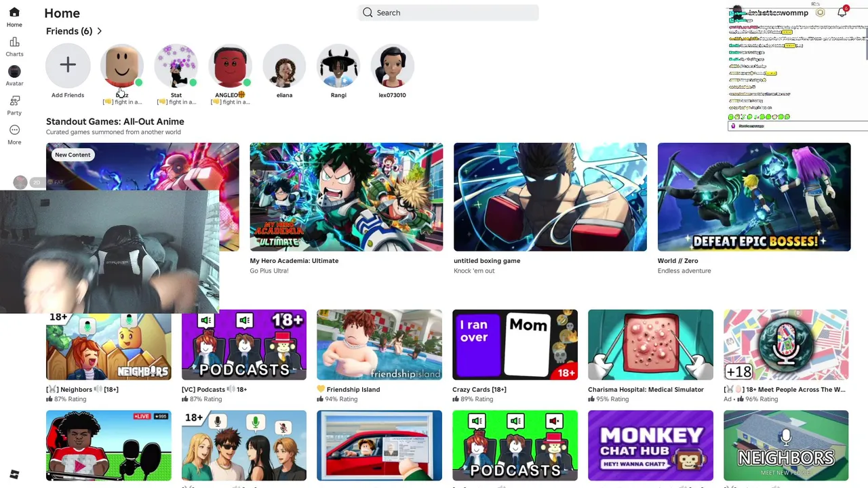
Task: Click the Home page title
Action: pyautogui.click(x=62, y=13)
